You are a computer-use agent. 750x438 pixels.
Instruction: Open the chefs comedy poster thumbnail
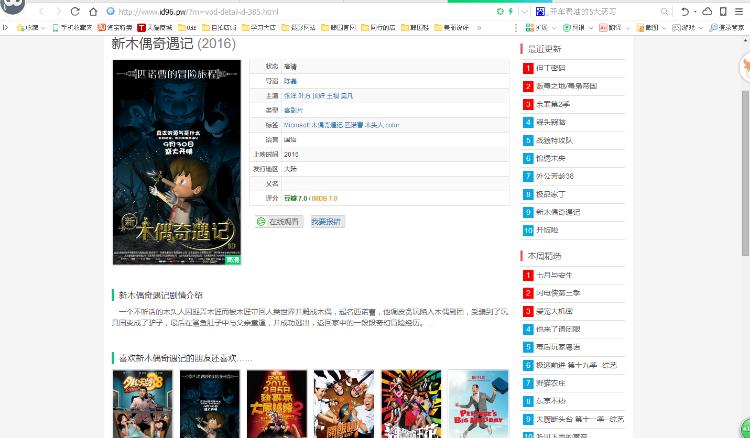[343, 404]
